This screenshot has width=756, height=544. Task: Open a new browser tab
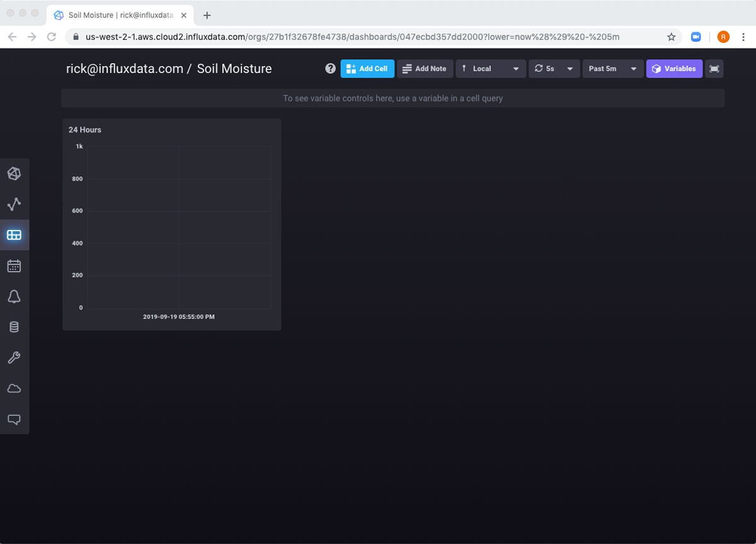207,15
